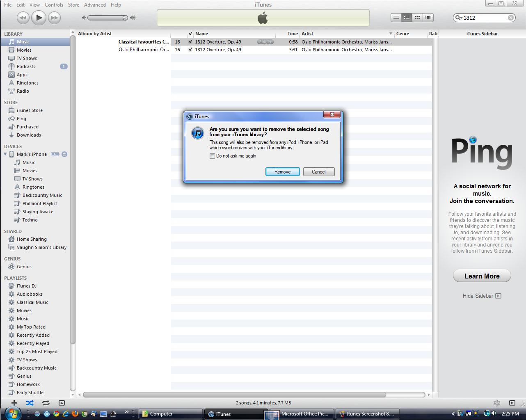Screen dimensions: 526x420
Task: Check 'Do not ask me again'
Action: click(x=212, y=156)
